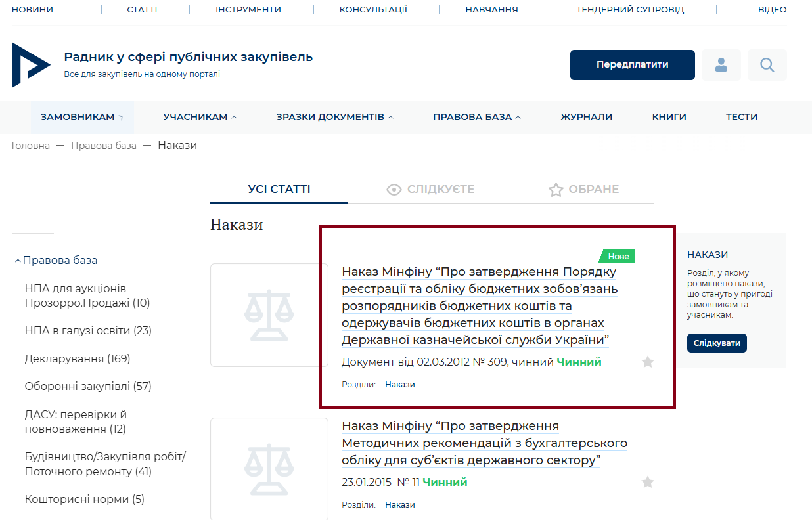Open the Журнали menu item
The width and height of the screenshot is (812, 520).
point(586,117)
